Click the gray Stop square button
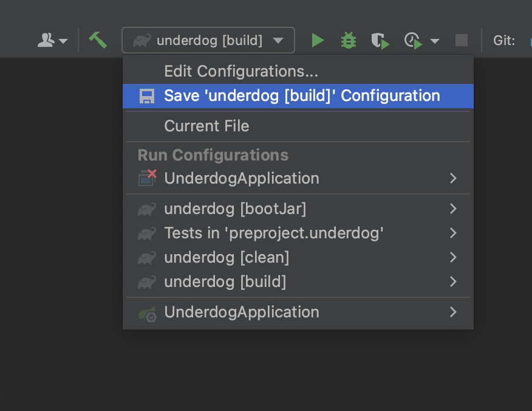 tap(462, 40)
